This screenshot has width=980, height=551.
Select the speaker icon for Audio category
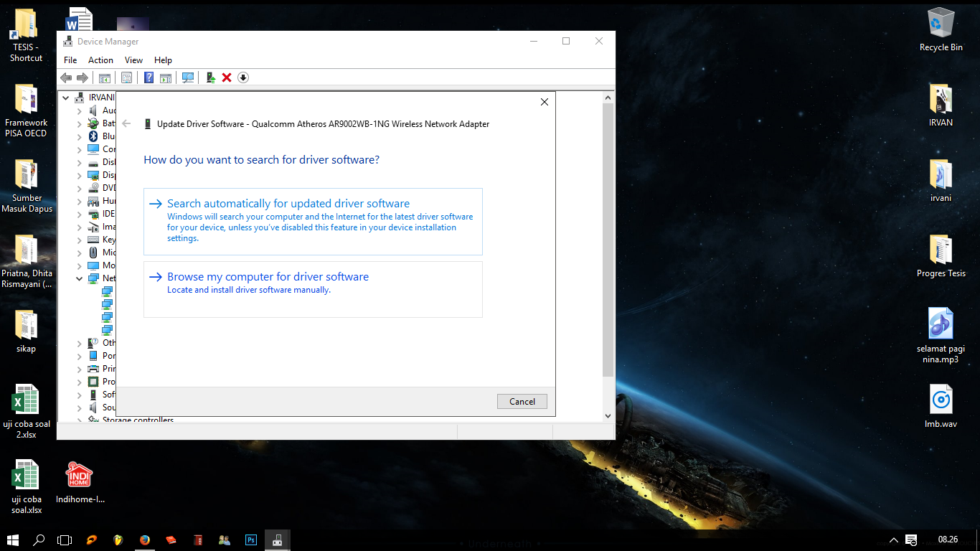pos(93,110)
